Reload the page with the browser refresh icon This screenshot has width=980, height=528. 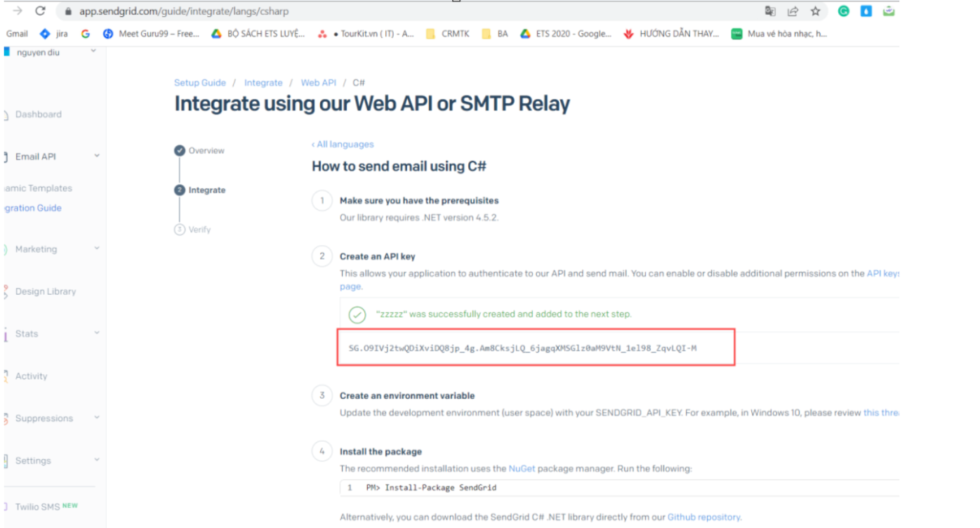[x=40, y=11]
